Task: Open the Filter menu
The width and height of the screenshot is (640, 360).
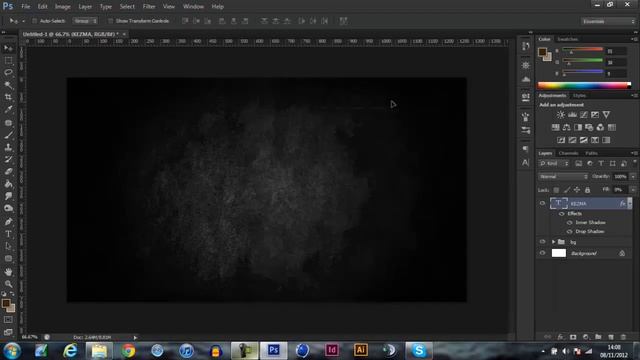Action: tap(149, 7)
